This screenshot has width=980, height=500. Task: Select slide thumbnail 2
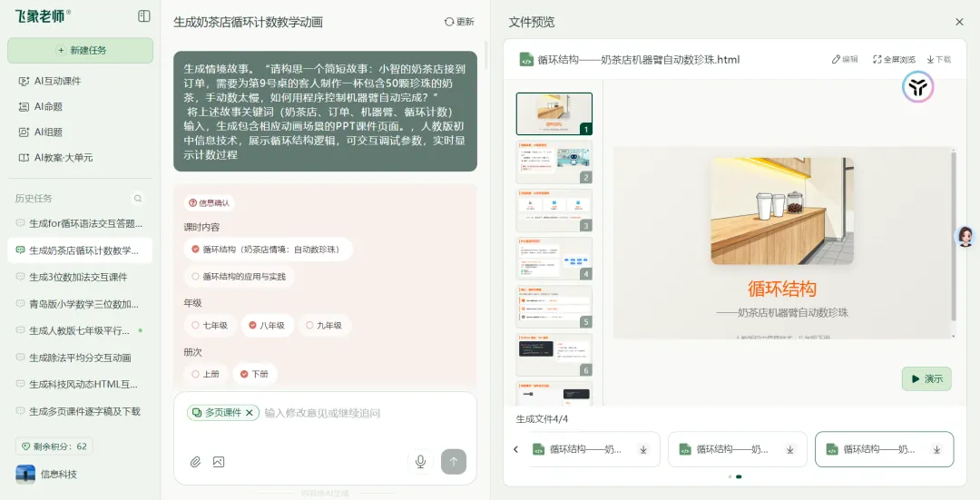pos(554,162)
